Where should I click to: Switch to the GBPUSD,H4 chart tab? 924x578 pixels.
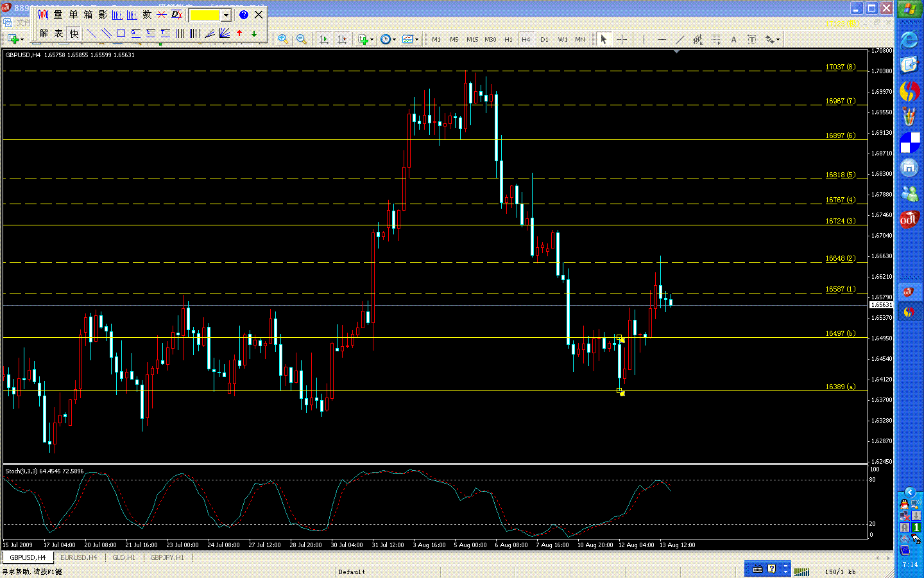coord(28,557)
